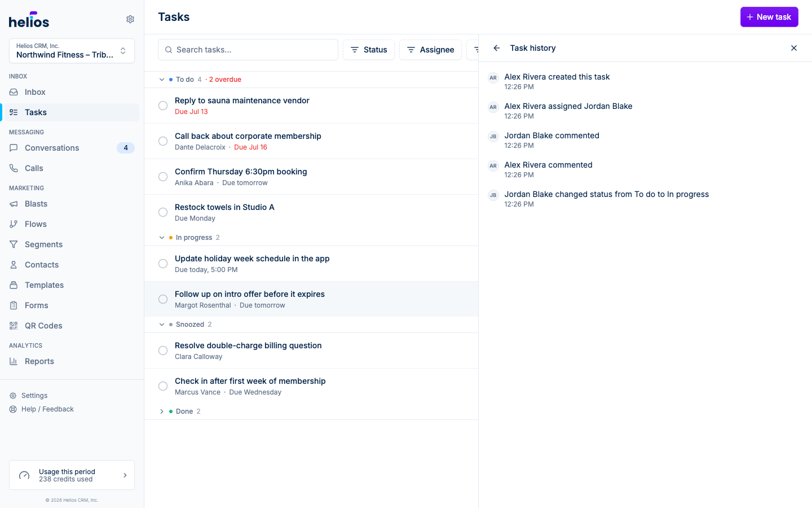Focus the Search tasks field

click(x=248, y=50)
